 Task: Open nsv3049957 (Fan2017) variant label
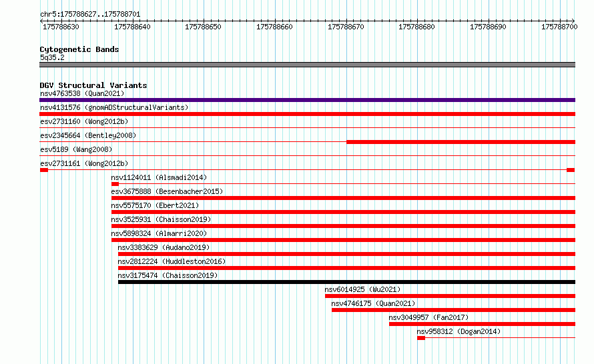tap(428, 317)
